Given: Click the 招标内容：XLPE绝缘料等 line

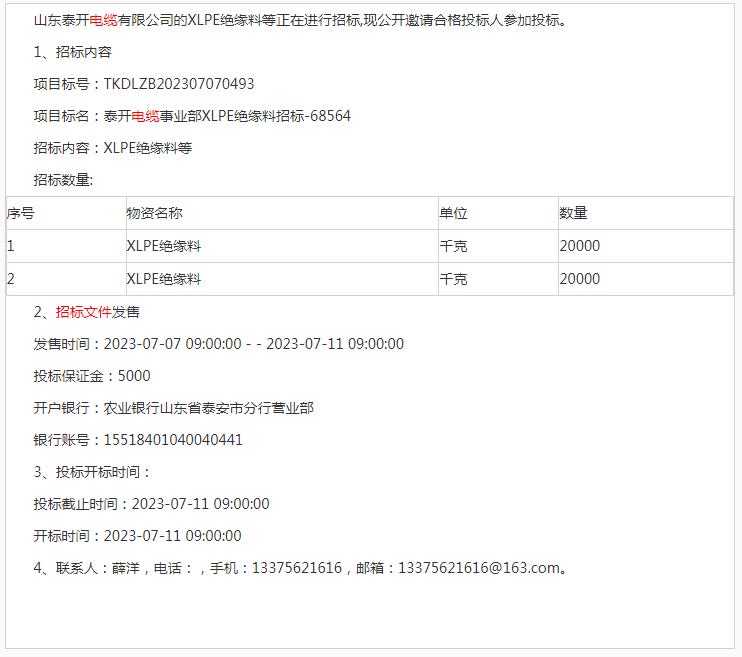Looking at the screenshot, I should (113, 148).
